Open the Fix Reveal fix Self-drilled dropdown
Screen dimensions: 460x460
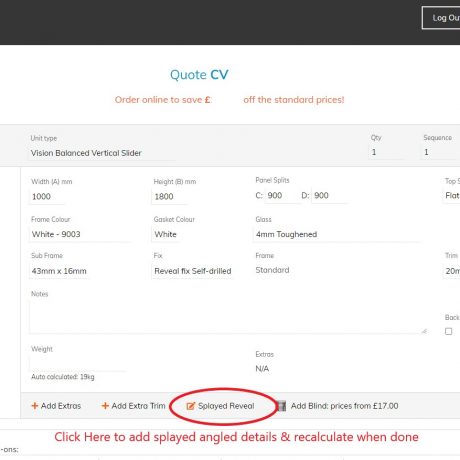pos(193,271)
